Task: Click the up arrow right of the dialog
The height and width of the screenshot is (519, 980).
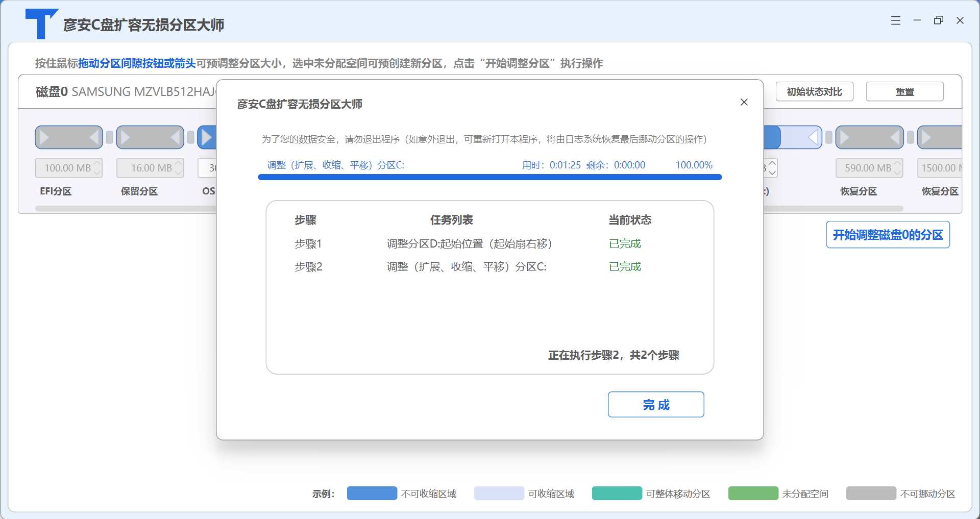Action: click(772, 163)
